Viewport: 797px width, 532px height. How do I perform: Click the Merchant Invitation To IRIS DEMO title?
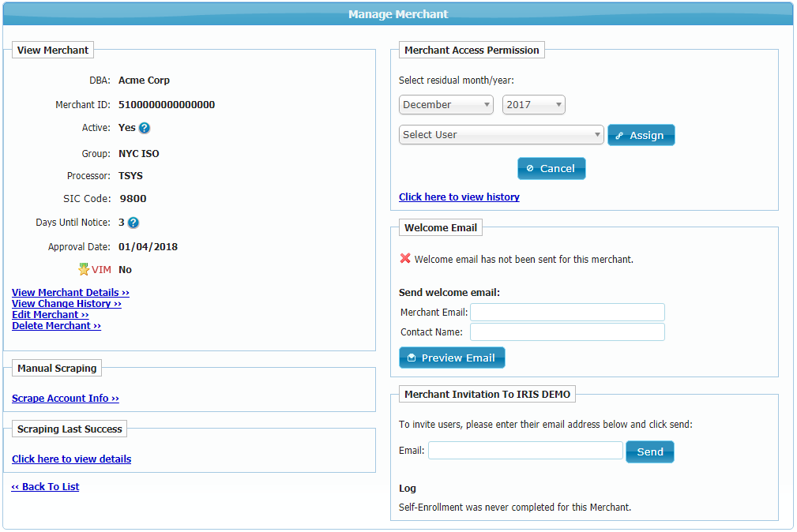tap(487, 395)
